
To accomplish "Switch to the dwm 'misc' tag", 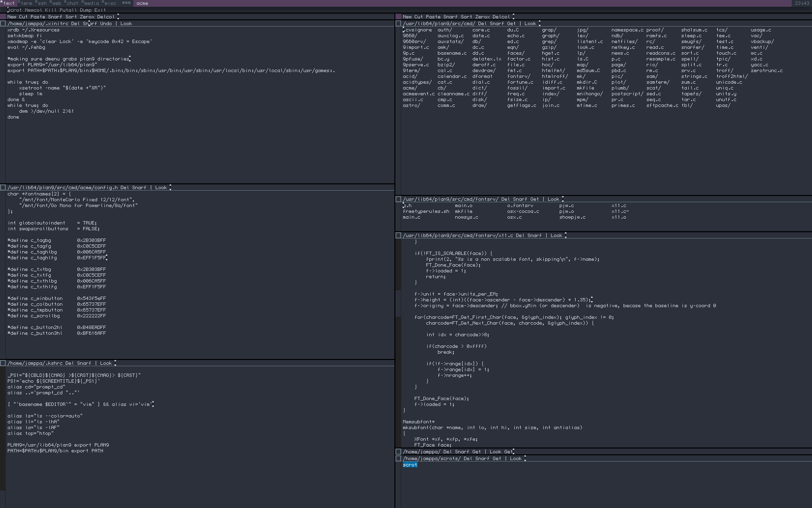I will click(109, 3).
